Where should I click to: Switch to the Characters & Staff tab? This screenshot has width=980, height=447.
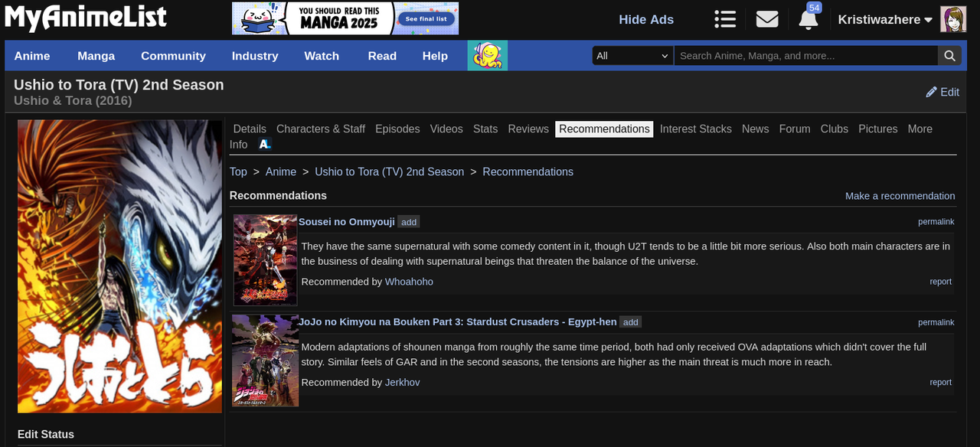pyautogui.click(x=321, y=129)
